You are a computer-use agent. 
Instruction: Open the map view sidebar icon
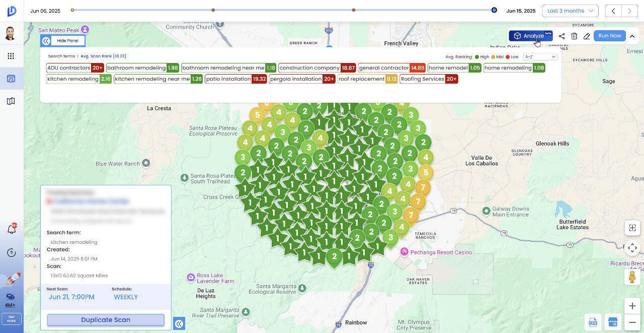pos(11,101)
